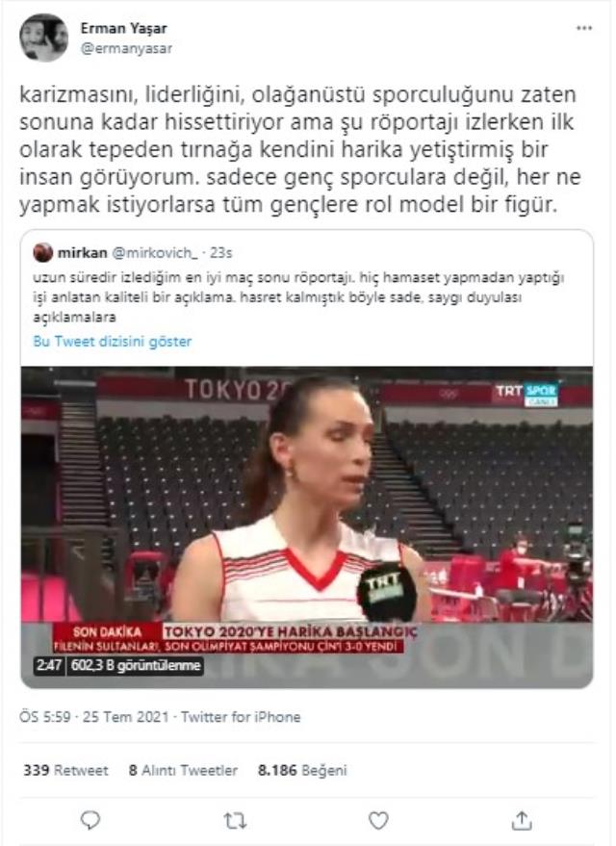
Task: Open the @mirkovich_ handle in quoted tweet
Action: [x=155, y=252]
